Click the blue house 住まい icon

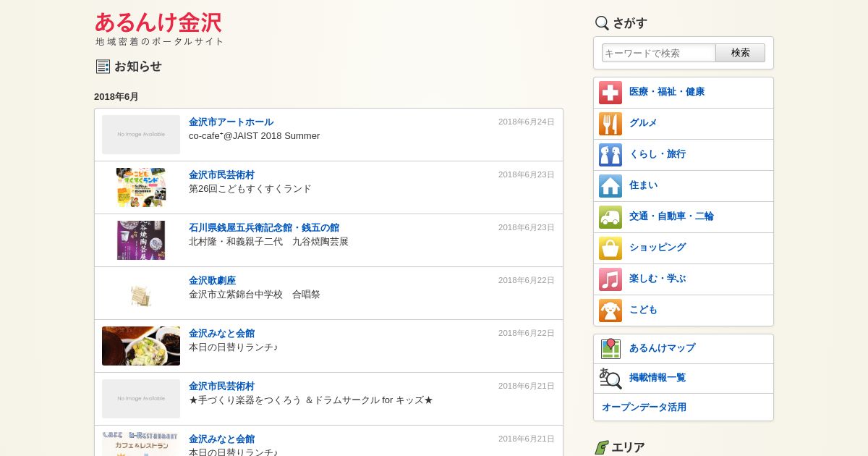pos(610,186)
